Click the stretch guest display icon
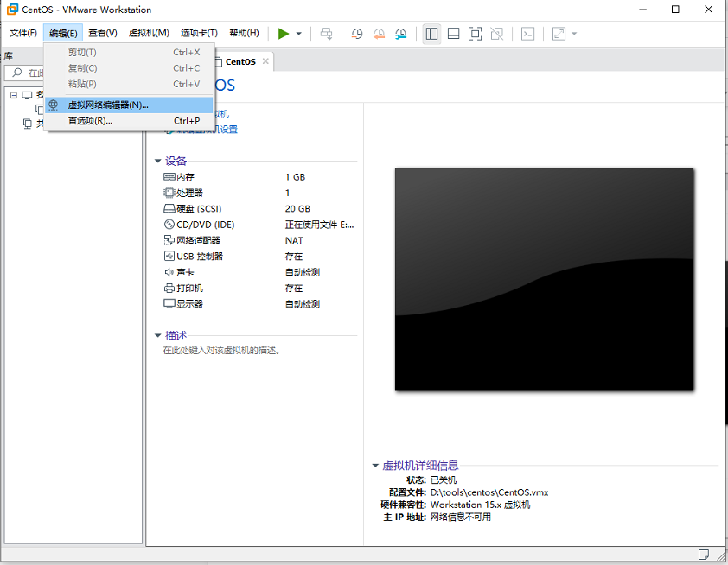 click(559, 34)
